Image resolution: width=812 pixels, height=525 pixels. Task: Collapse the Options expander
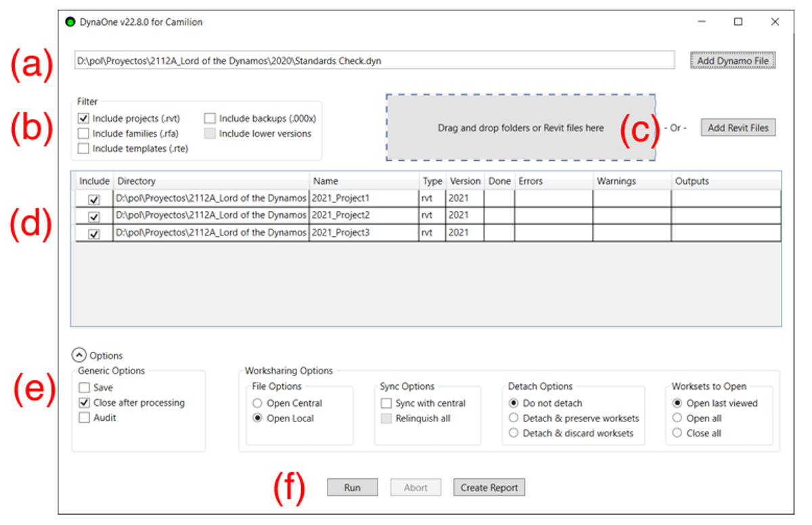point(79,355)
